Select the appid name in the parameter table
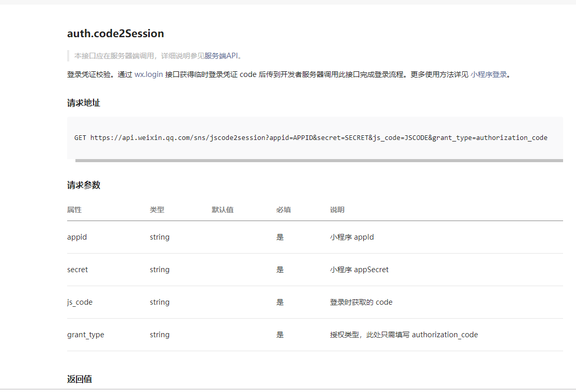The width and height of the screenshot is (576, 392). pos(77,237)
